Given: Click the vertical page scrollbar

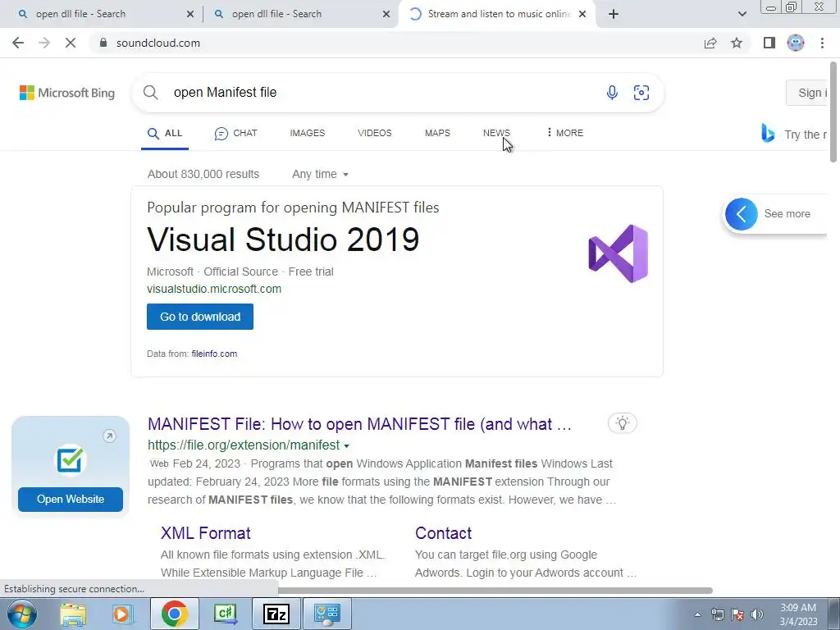Looking at the screenshot, I should point(833,112).
